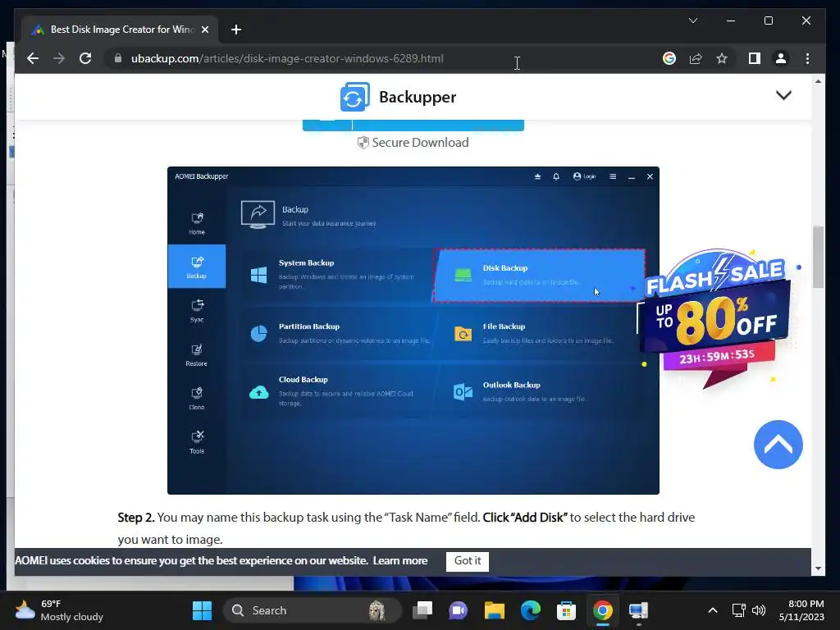The height and width of the screenshot is (630, 840).
Task: Bookmark this page with star icon
Action: [x=722, y=58]
